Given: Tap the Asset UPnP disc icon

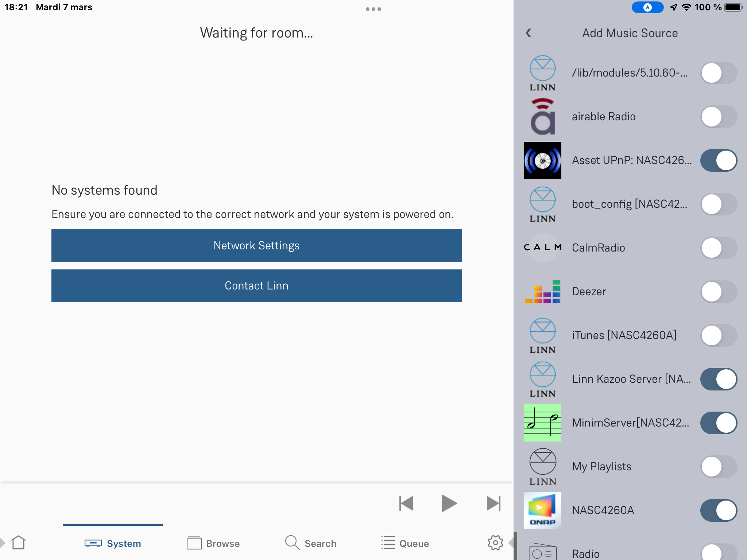Looking at the screenshot, I should (x=542, y=160).
